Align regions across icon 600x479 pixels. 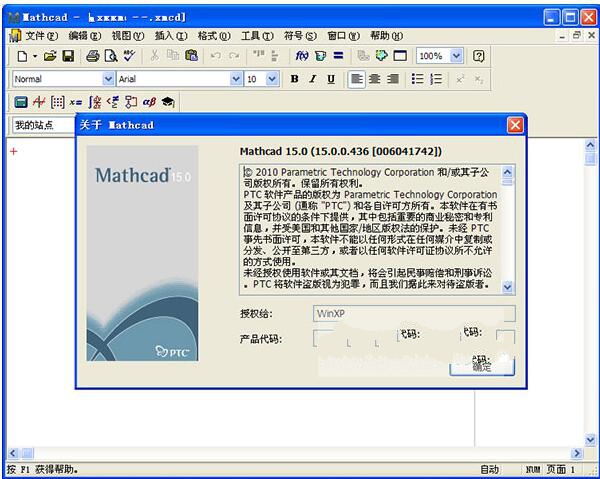pos(259,55)
